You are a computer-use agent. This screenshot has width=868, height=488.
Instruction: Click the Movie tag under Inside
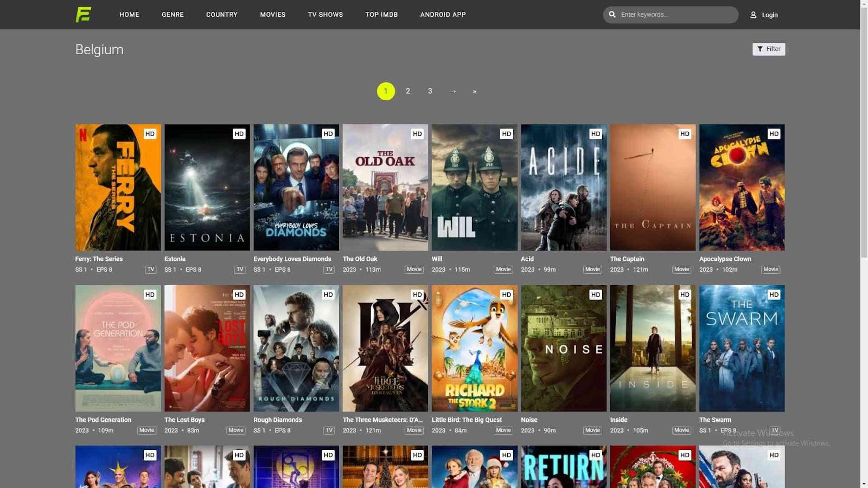pos(681,431)
